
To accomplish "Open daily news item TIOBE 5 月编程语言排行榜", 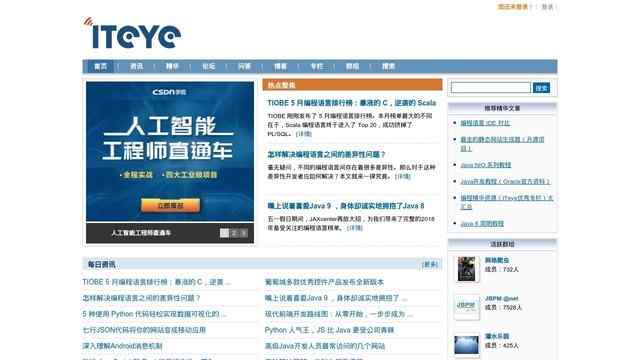I will [156, 282].
